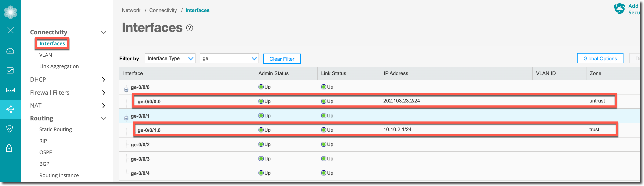Expand the Firewall Filters section
This screenshot has height=186, width=644.
click(103, 93)
